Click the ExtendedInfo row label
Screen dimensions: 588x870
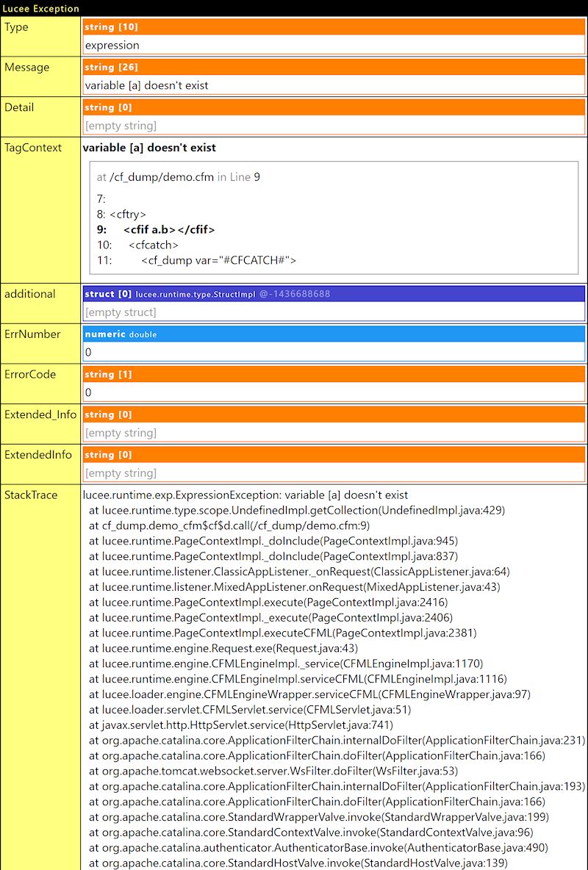pyautogui.click(x=38, y=455)
